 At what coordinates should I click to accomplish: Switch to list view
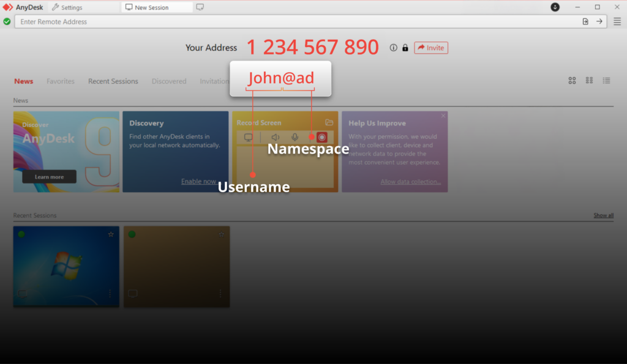pos(607,81)
